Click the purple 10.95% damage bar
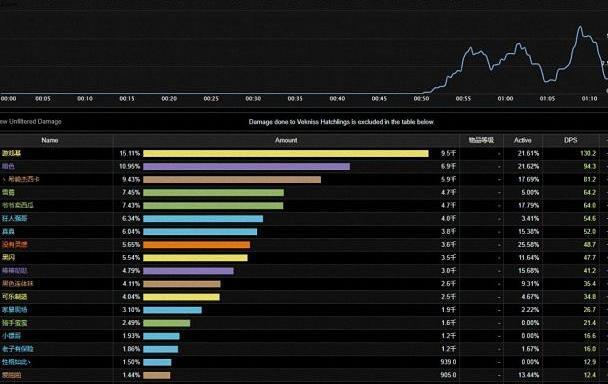This screenshot has width=608, height=384. pyautogui.click(x=247, y=166)
